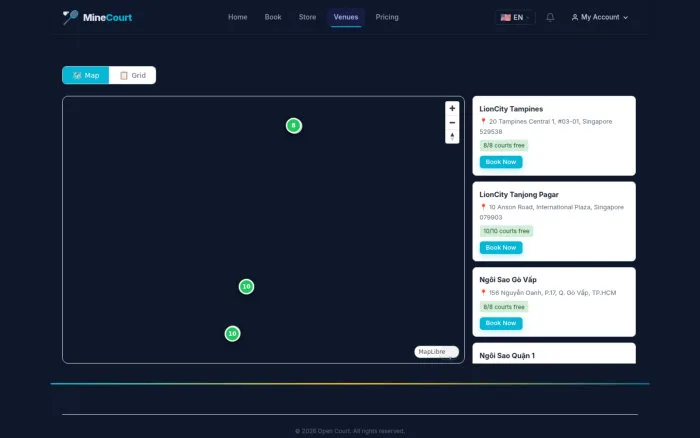Go to the Store page
The height and width of the screenshot is (438, 700).
click(308, 17)
